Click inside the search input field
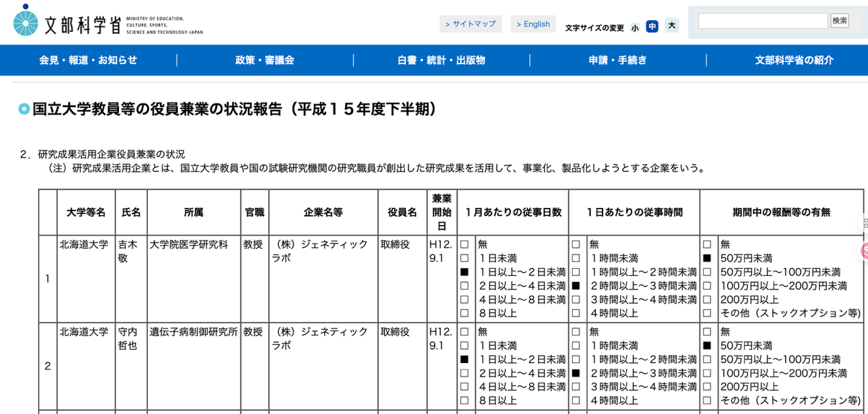 (762, 20)
